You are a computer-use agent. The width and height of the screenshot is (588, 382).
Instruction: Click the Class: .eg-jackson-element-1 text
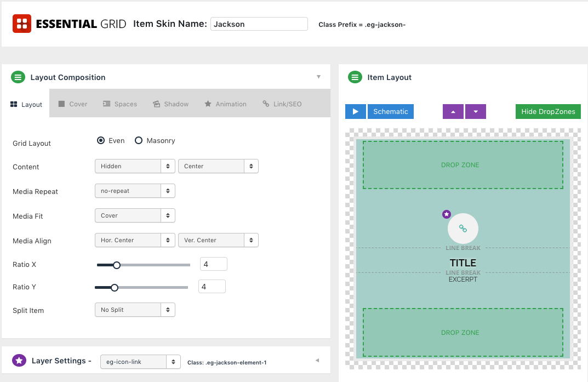coord(227,362)
